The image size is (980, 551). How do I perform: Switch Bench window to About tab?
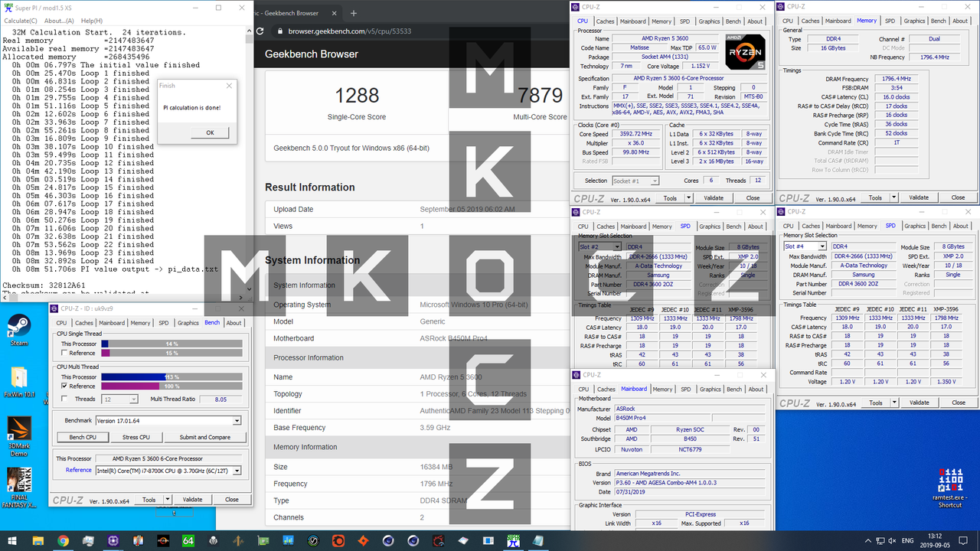[234, 323]
